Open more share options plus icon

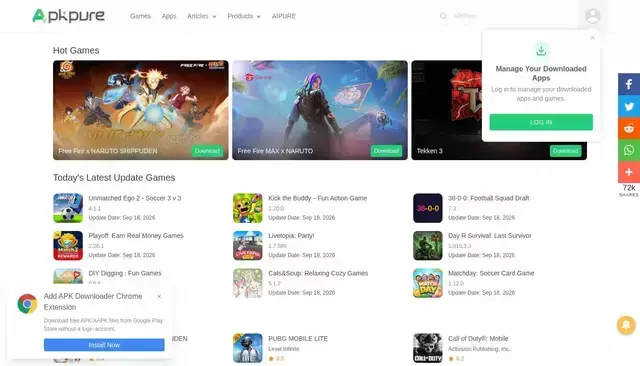click(x=629, y=172)
